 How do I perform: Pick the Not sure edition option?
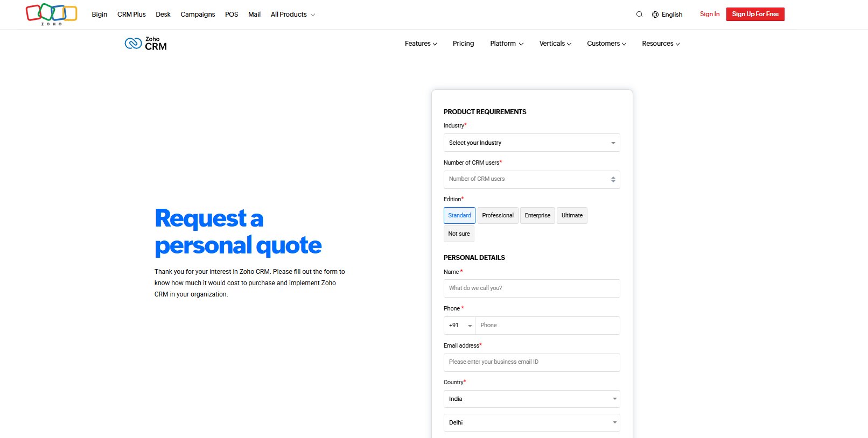pos(459,234)
